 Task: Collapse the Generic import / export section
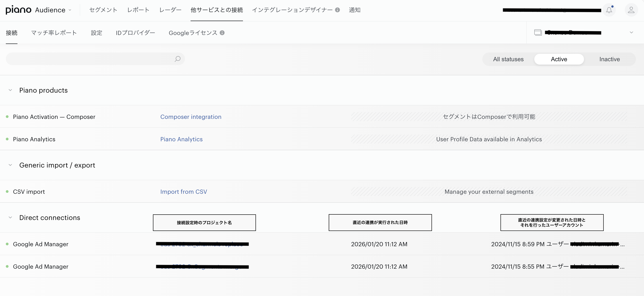pyautogui.click(x=10, y=165)
